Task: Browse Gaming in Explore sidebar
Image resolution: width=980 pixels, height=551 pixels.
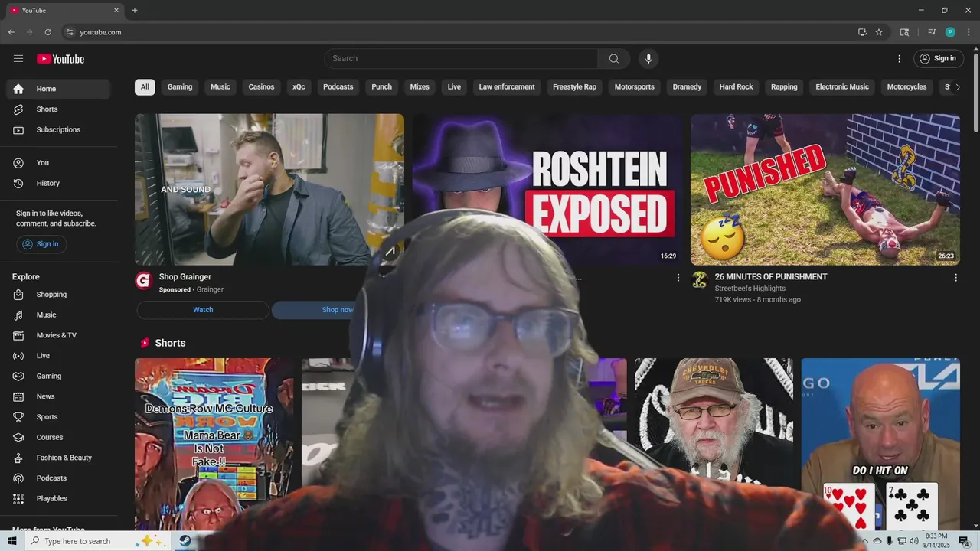Action: click(x=58, y=377)
